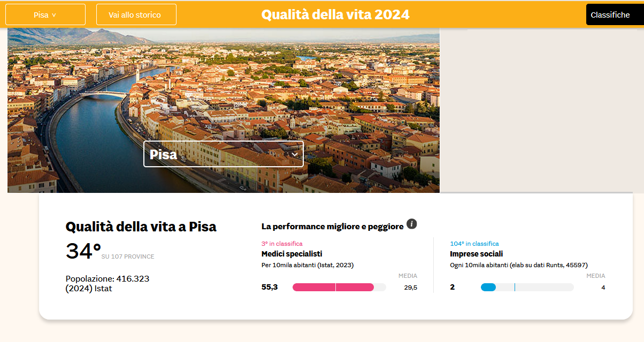Image resolution: width=644 pixels, height=342 pixels.
Task: Click the blue 104° in classifica label
Action: coord(474,244)
